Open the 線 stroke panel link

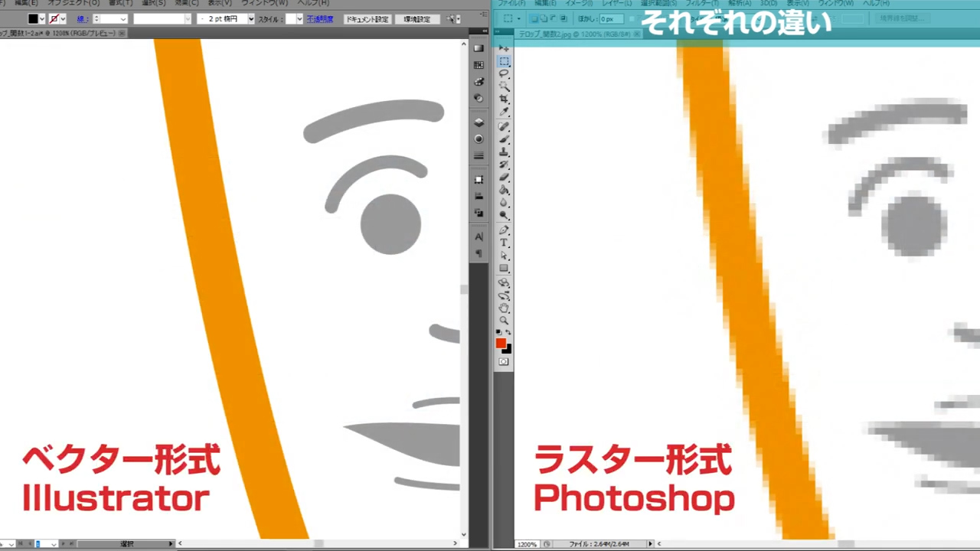tap(81, 18)
